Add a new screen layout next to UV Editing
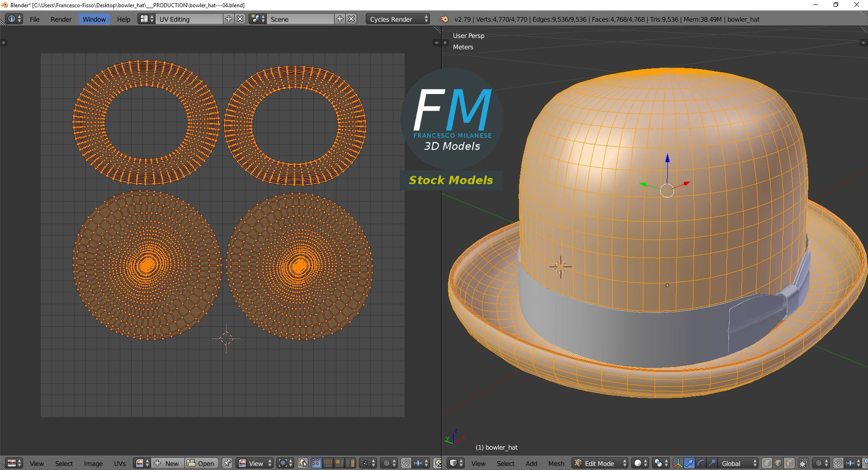 tap(229, 19)
